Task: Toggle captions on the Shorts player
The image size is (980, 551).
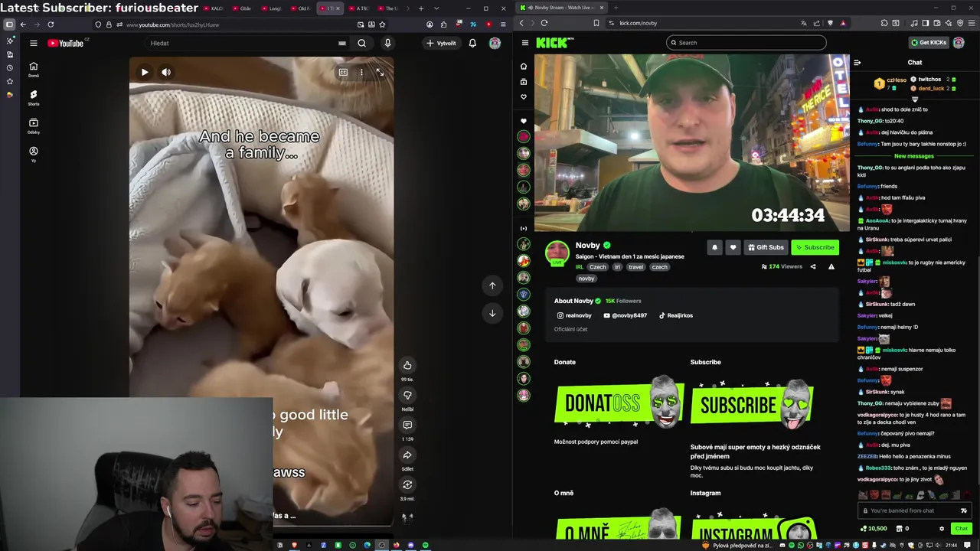Action: (x=343, y=72)
